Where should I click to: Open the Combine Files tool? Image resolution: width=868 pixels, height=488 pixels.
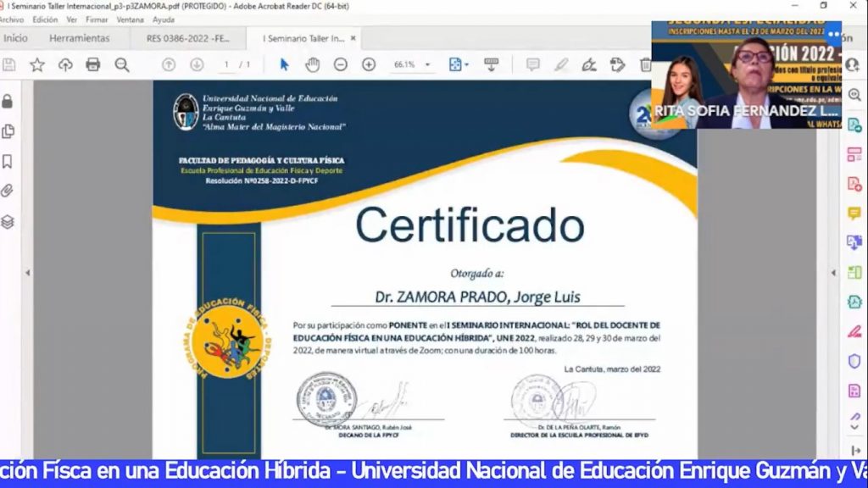pyautogui.click(x=854, y=242)
